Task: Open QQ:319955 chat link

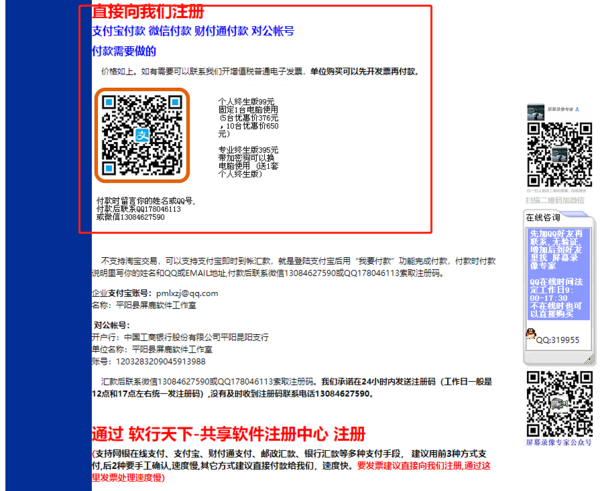Action: (558, 340)
